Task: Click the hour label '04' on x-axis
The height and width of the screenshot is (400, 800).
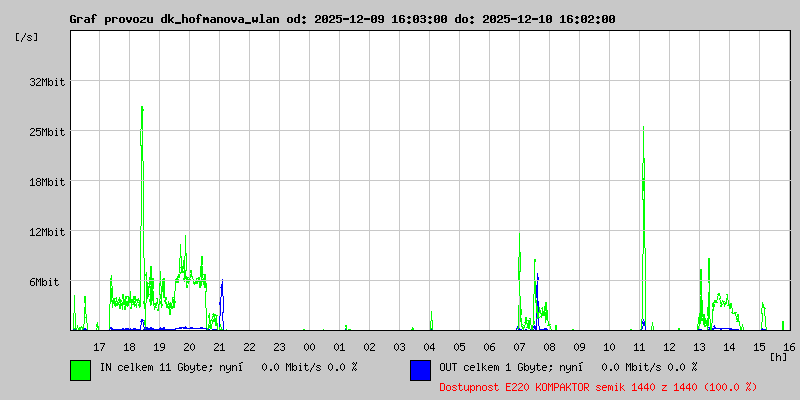Action: tap(430, 347)
